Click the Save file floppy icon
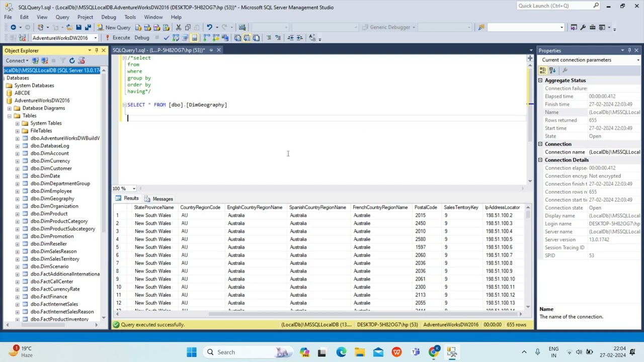 (x=78, y=27)
